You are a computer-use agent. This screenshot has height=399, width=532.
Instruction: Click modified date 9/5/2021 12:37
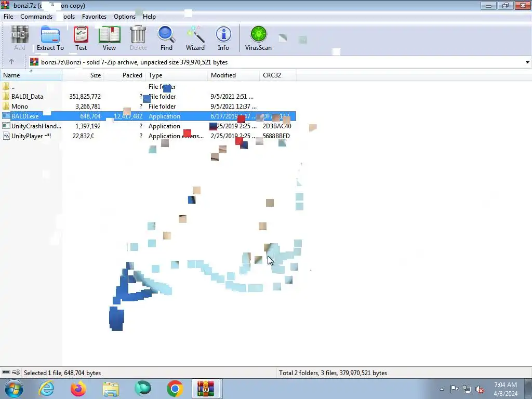point(233,106)
